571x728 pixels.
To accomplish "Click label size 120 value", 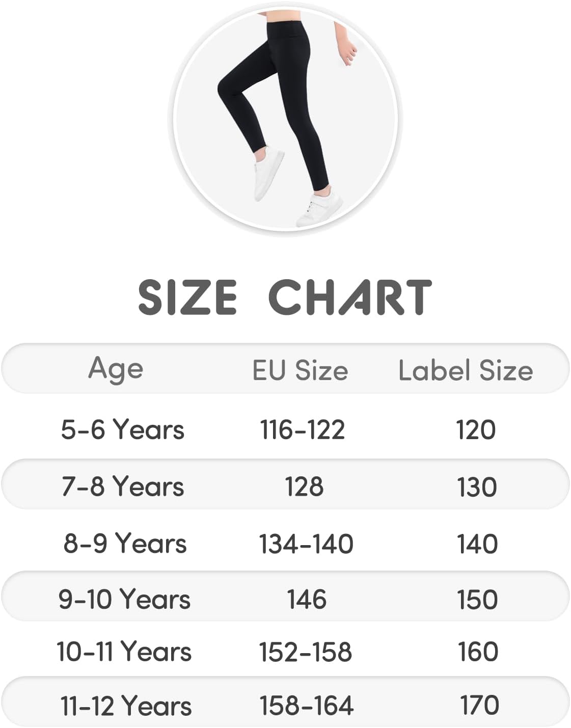I will click(476, 429).
